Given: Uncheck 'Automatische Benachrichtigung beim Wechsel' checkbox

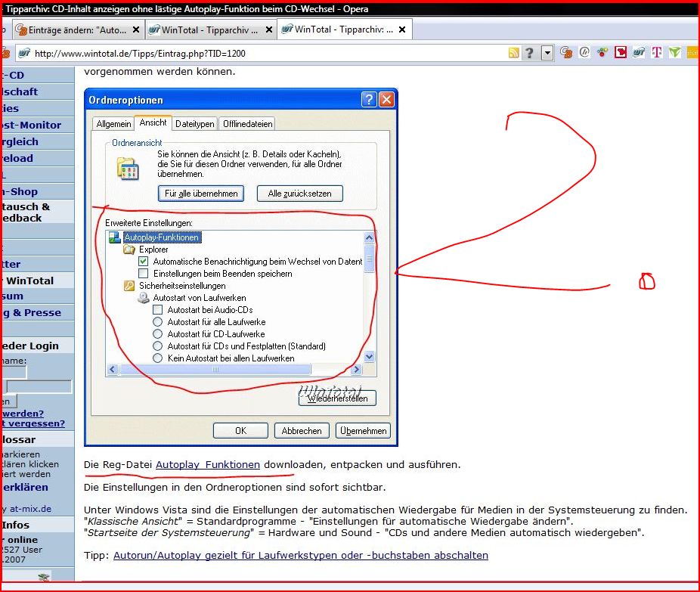Looking at the screenshot, I should (x=144, y=261).
